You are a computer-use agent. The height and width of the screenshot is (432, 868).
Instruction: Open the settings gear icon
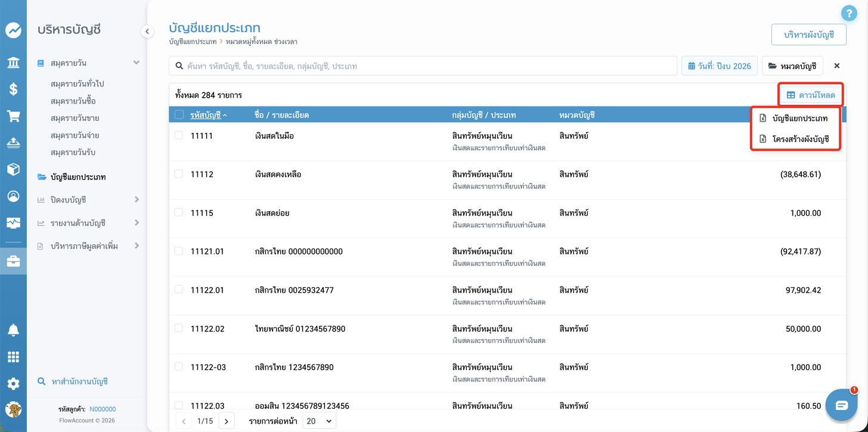tap(13, 384)
